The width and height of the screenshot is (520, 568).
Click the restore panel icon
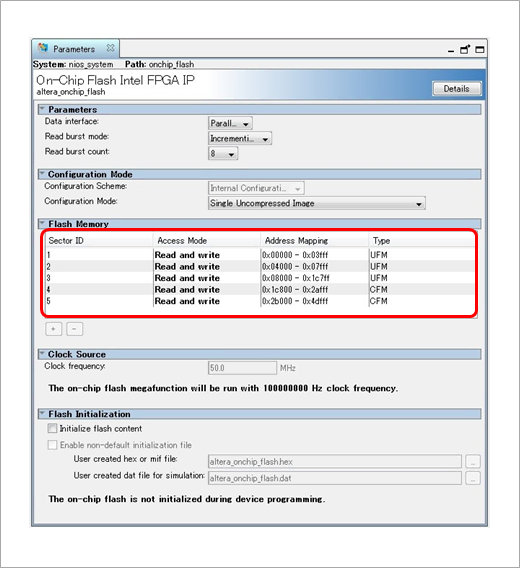(x=465, y=49)
